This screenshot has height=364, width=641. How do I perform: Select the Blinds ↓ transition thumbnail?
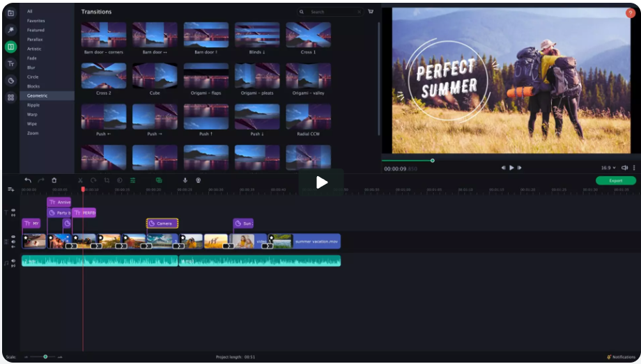click(x=257, y=35)
